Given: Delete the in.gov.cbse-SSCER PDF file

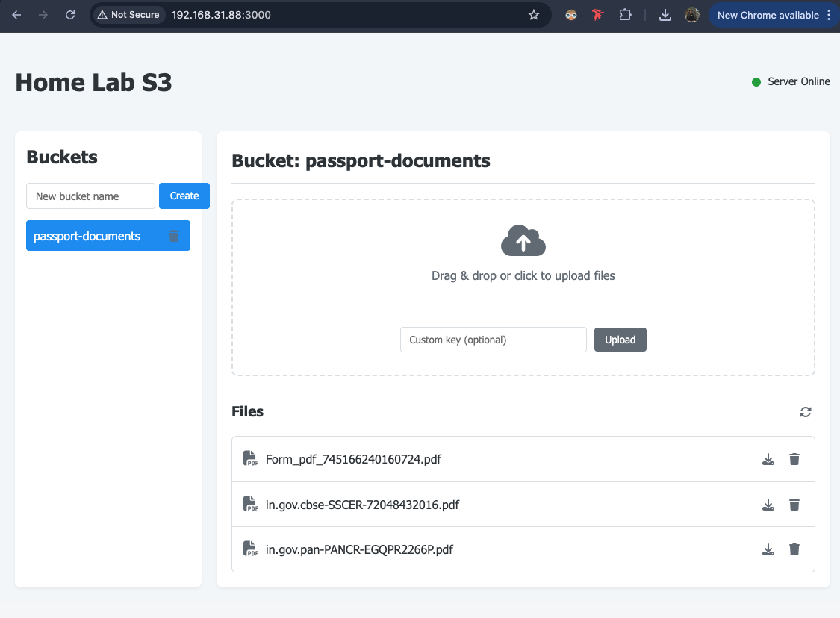Looking at the screenshot, I should tap(794, 505).
